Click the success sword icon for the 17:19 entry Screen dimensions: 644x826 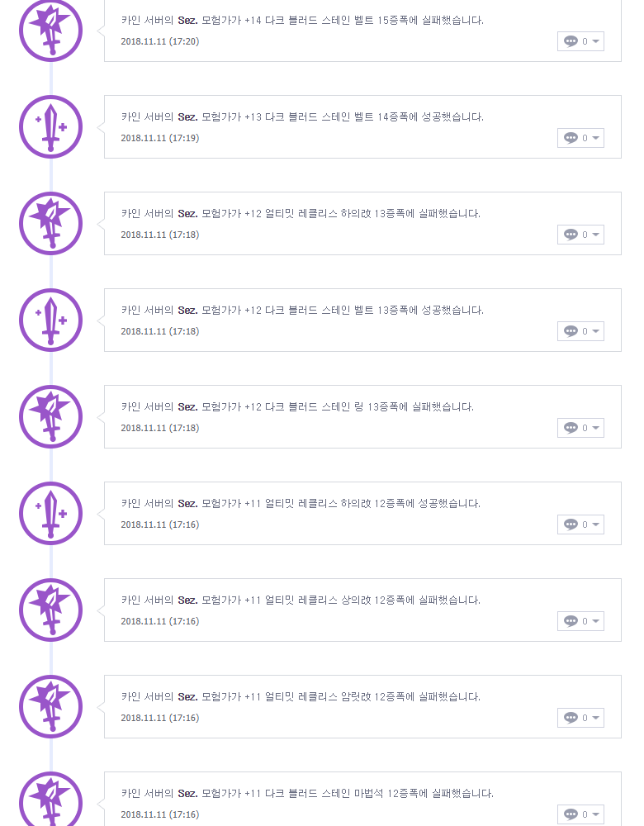coord(50,127)
